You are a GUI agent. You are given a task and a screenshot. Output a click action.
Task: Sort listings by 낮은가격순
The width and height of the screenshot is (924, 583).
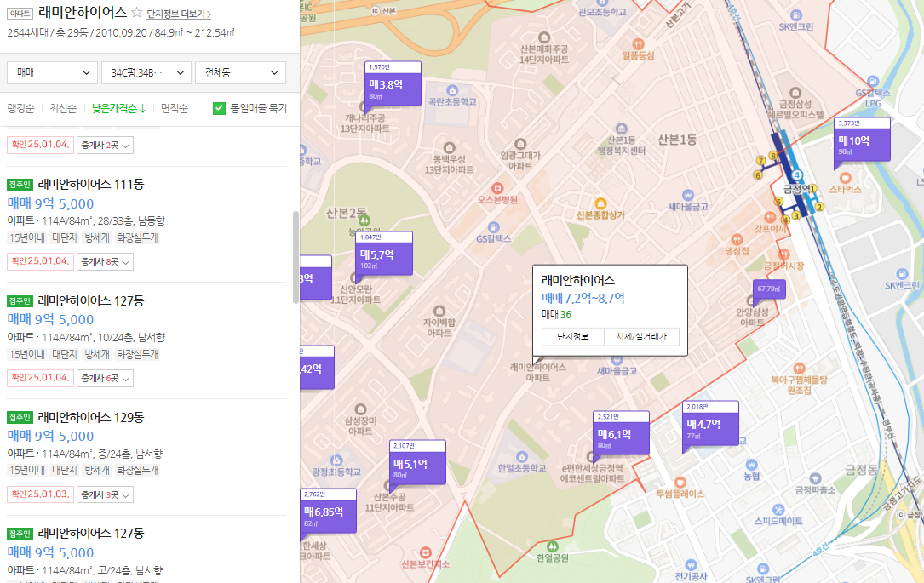tap(118, 108)
